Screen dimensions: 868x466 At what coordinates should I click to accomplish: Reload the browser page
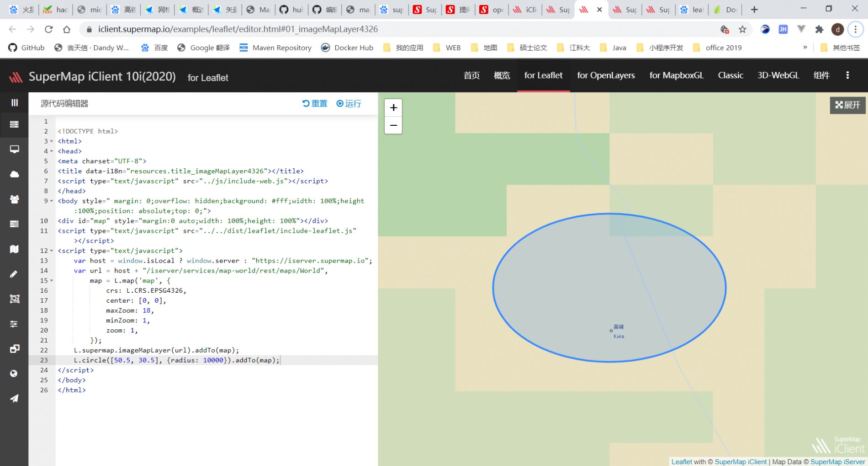pyautogui.click(x=48, y=29)
